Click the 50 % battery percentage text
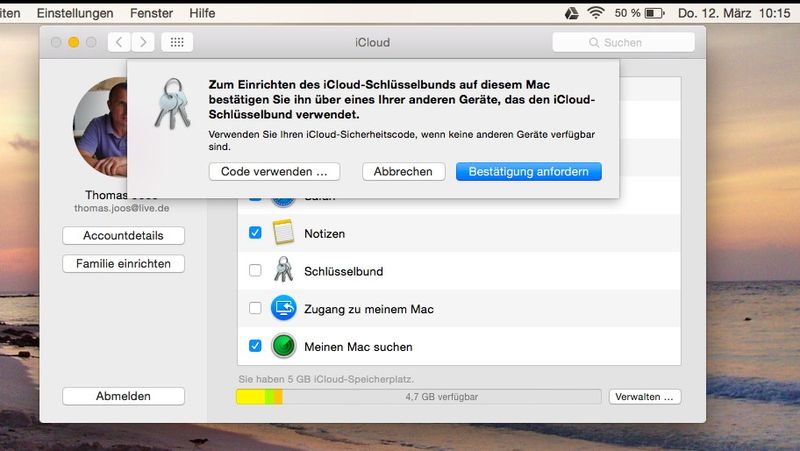This screenshot has height=451, width=800. click(628, 13)
